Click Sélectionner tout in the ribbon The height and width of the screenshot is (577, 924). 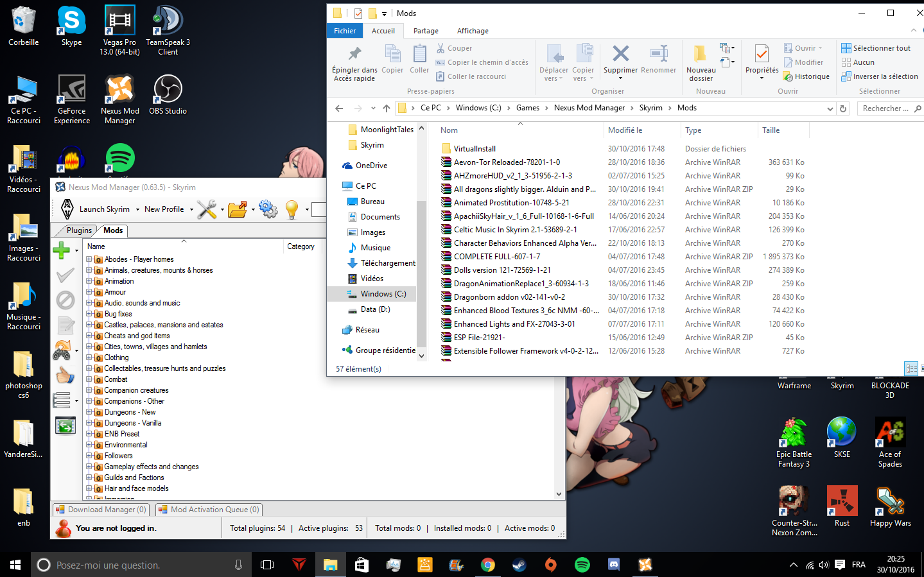(x=876, y=48)
